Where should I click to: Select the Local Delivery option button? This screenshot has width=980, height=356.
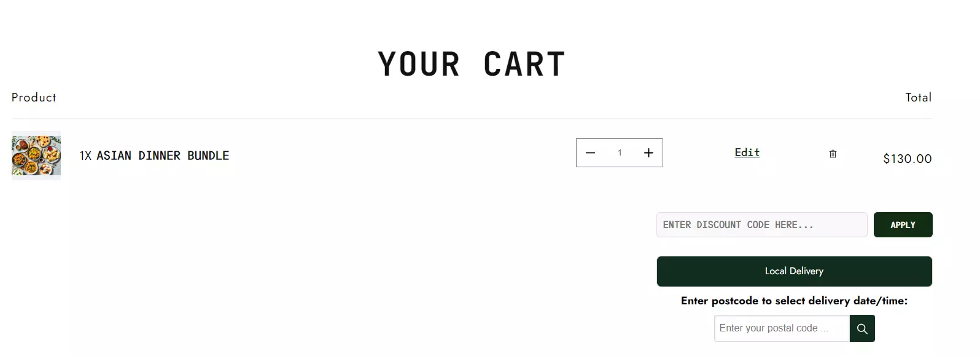click(794, 271)
